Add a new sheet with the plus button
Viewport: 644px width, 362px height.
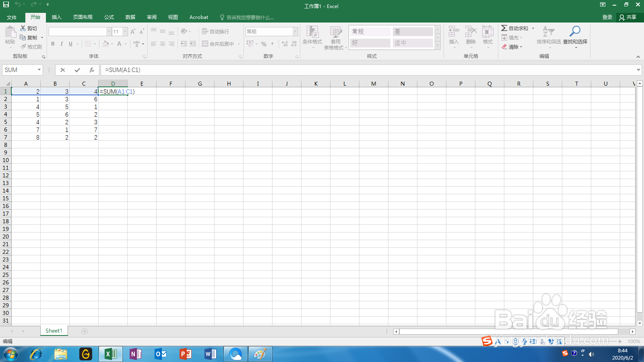pos(85,331)
